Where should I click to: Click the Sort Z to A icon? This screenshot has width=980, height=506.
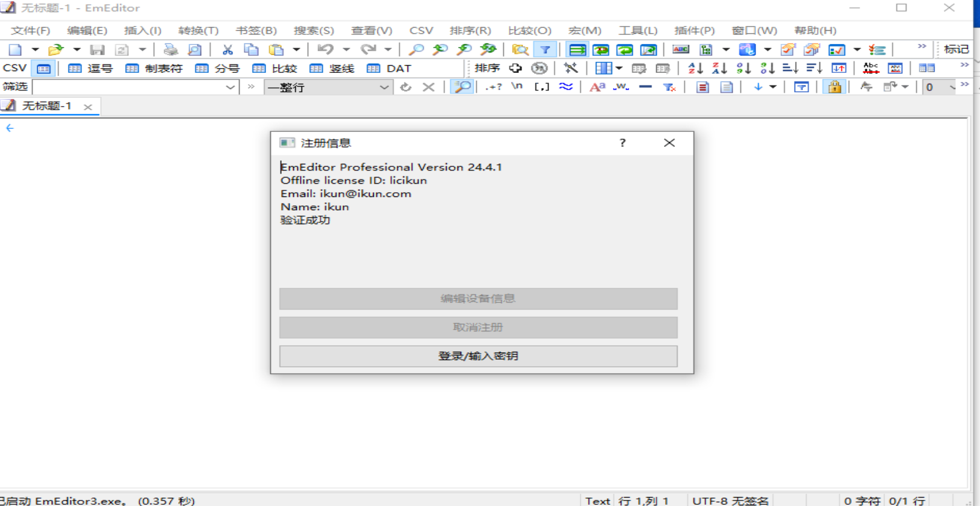[719, 68]
